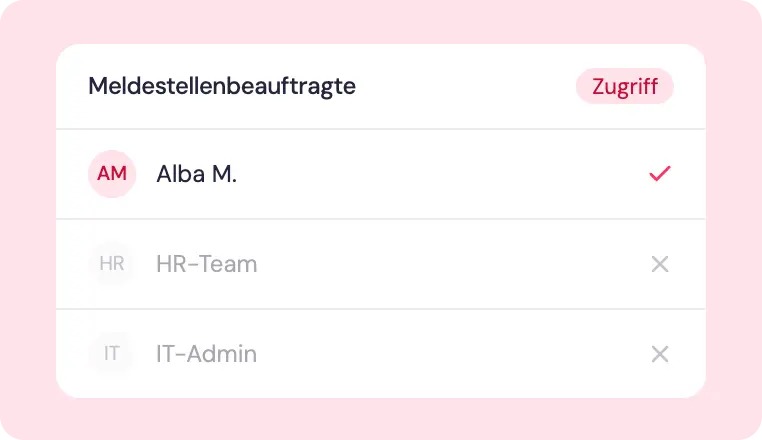Click the Meldestellenbeauftragte heading
Viewport: 762px width, 440px height.
point(222,86)
